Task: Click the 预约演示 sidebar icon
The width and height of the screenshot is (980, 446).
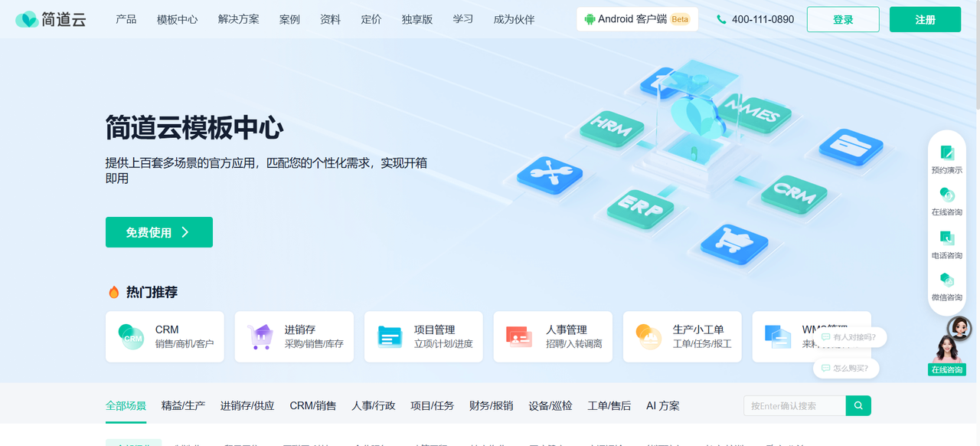Action: pyautogui.click(x=947, y=152)
